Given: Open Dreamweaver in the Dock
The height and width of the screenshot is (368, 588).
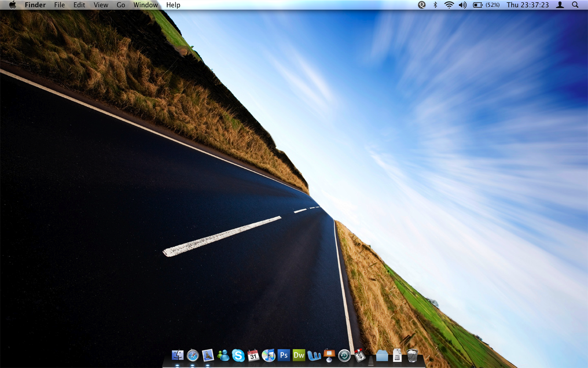Looking at the screenshot, I should point(299,355).
